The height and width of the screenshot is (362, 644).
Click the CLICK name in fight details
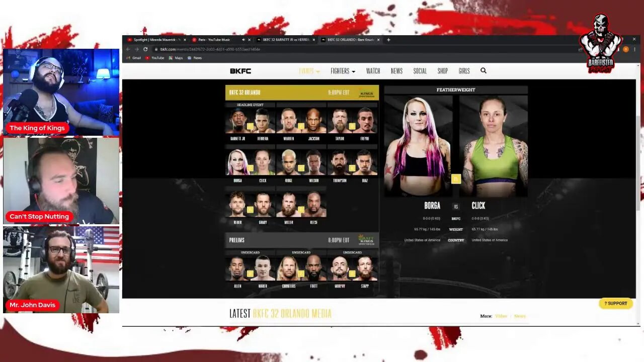pos(478,206)
